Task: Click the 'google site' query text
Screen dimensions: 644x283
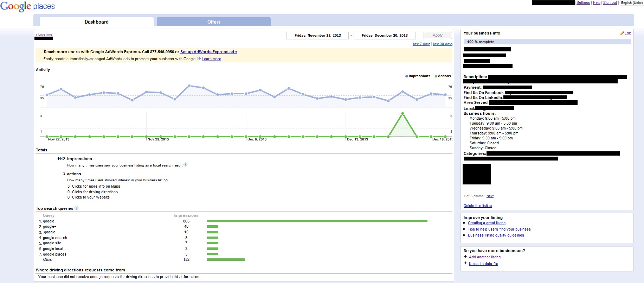Action: pyautogui.click(x=52, y=243)
